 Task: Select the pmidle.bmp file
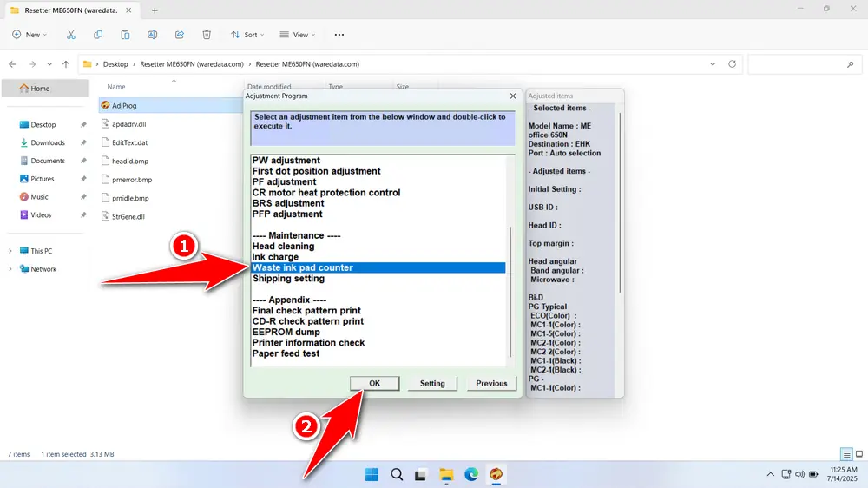coord(130,198)
